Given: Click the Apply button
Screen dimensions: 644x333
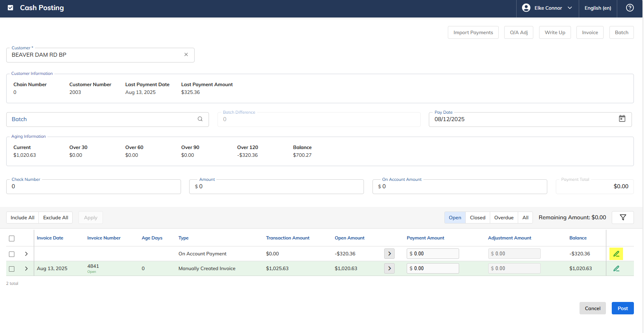Looking at the screenshot, I should coord(91,218).
